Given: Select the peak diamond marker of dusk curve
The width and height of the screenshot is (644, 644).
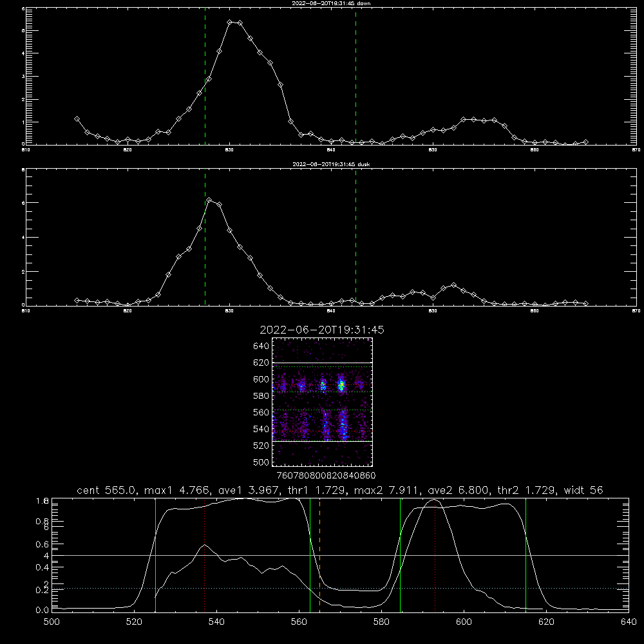Looking at the screenshot, I should 209,200.
